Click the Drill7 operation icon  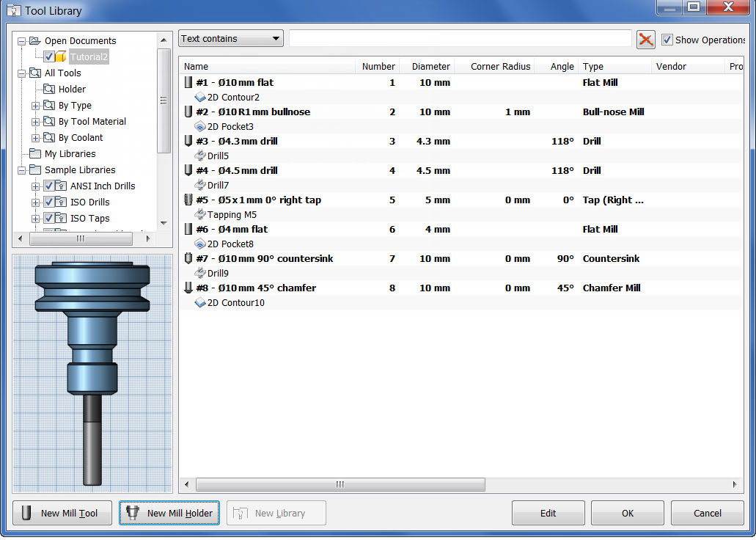coord(200,186)
